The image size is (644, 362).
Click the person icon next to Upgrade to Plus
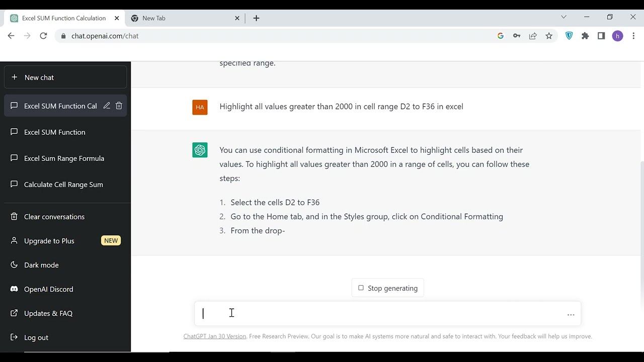click(14, 241)
